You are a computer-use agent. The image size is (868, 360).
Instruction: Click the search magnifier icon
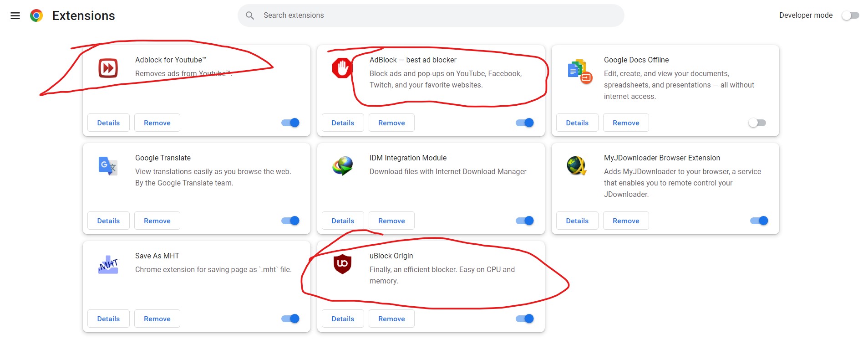click(250, 15)
